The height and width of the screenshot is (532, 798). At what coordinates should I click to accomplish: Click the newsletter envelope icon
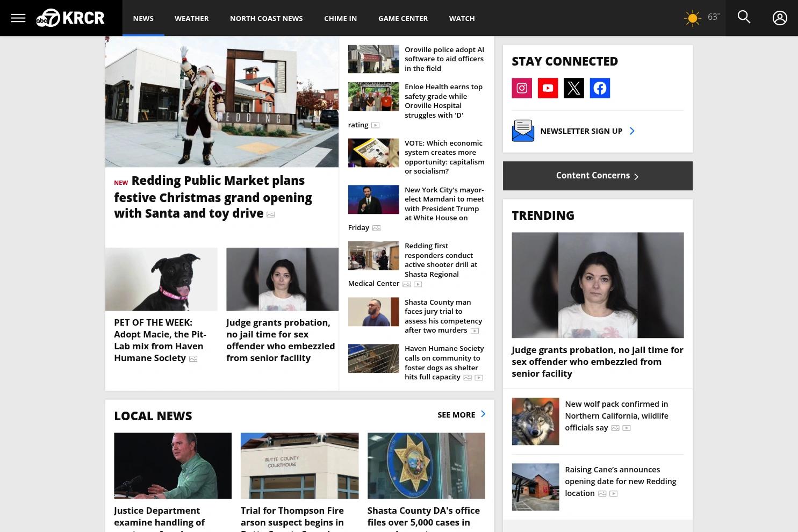pos(523,131)
